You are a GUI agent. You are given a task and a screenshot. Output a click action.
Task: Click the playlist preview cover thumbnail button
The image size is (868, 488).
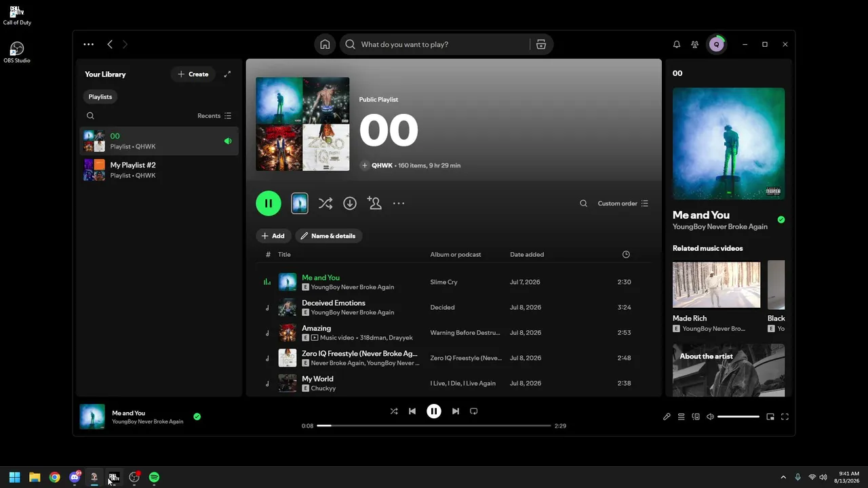[300, 203]
